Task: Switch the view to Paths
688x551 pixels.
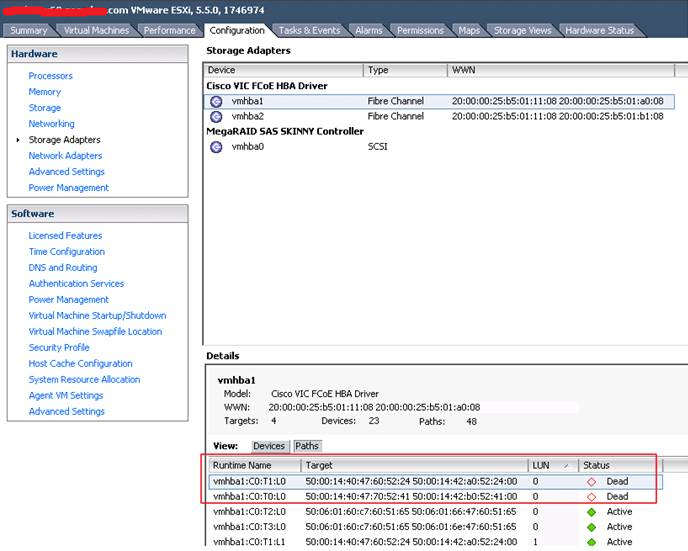Action: (307, 446)
